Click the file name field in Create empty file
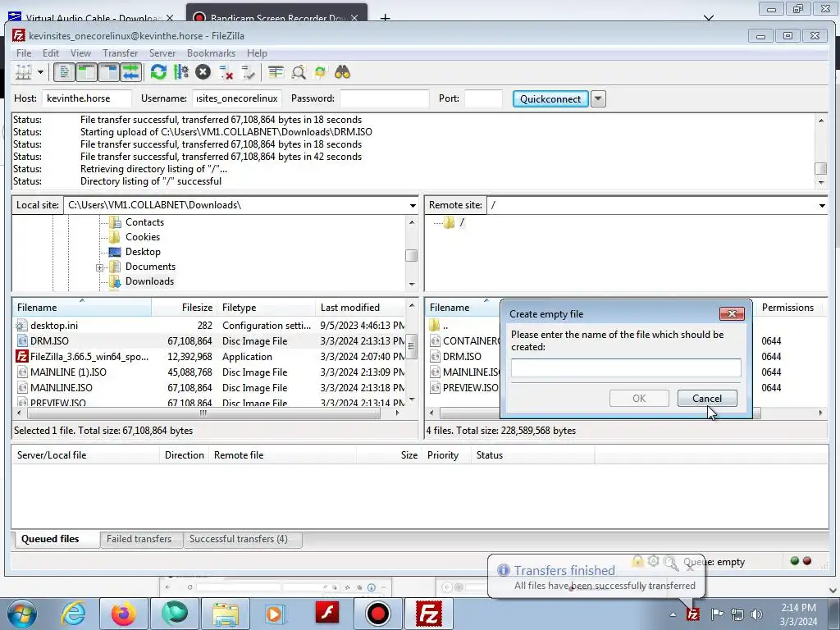 (x=626, y=368)
